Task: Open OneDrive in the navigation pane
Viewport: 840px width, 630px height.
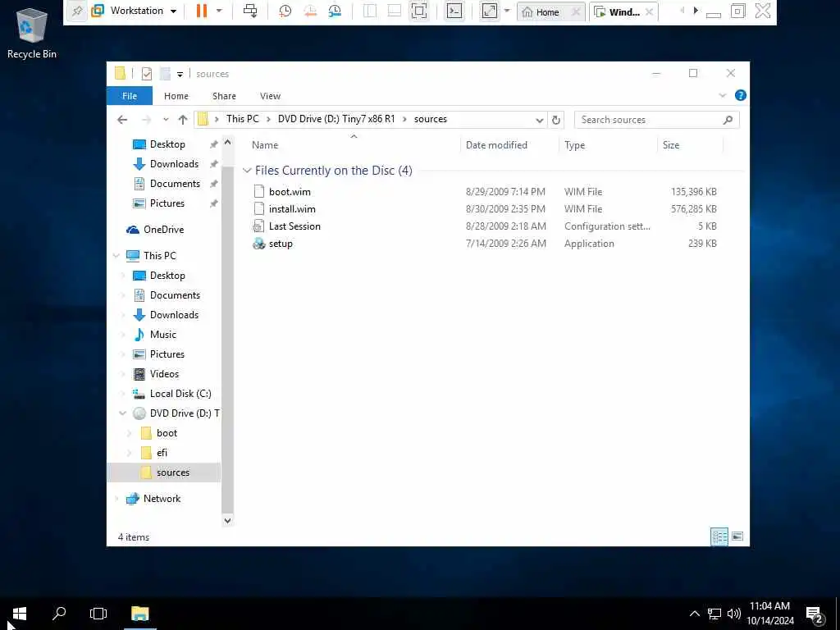Action: coord(163,230)
